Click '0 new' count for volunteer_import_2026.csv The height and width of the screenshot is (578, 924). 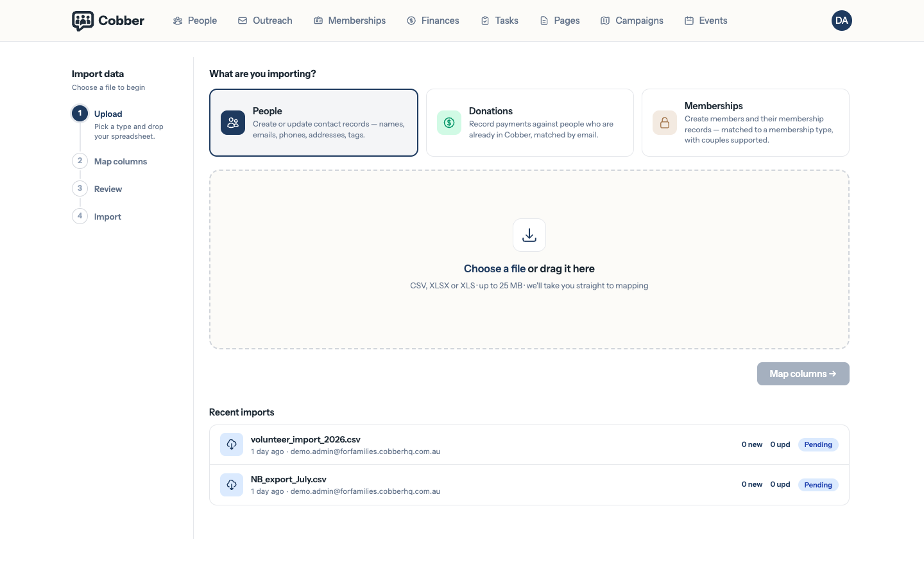[752, 444]
